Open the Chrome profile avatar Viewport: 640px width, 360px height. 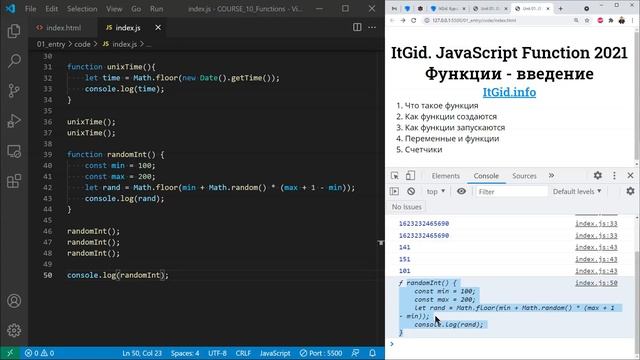click(x=622, y=20)
